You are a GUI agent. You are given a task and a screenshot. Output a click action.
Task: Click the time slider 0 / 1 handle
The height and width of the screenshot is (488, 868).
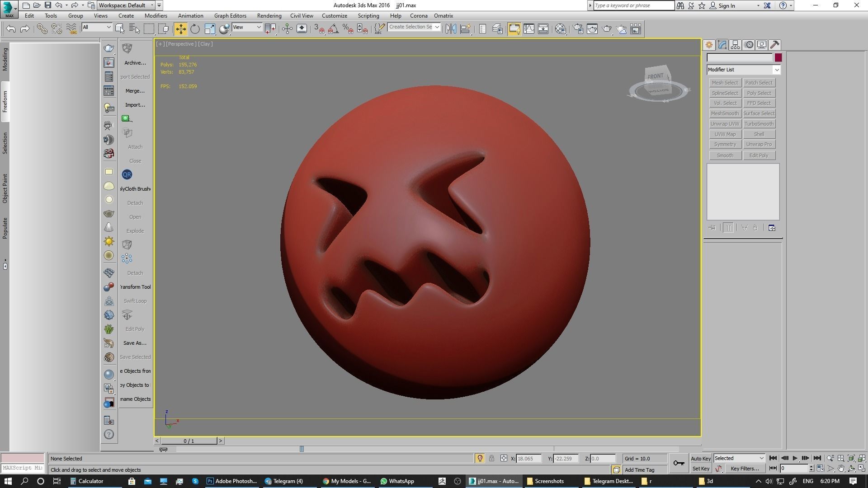(x=189, y=441)
